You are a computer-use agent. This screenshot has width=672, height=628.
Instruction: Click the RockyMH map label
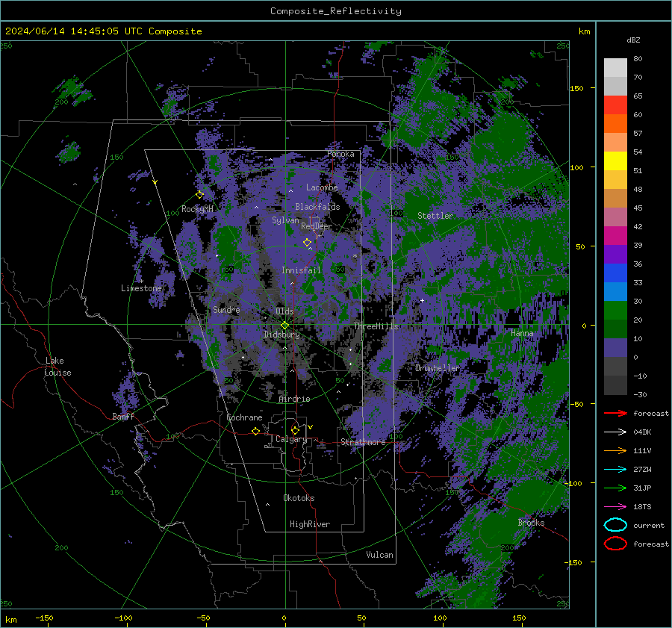197,209
